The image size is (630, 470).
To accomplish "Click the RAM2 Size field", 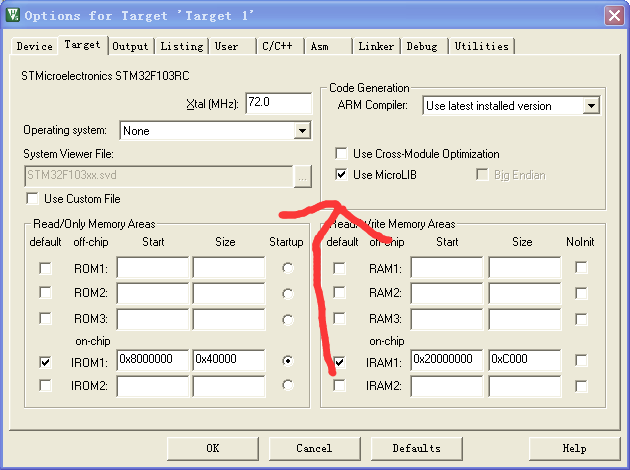I will (x=525, y=293).
